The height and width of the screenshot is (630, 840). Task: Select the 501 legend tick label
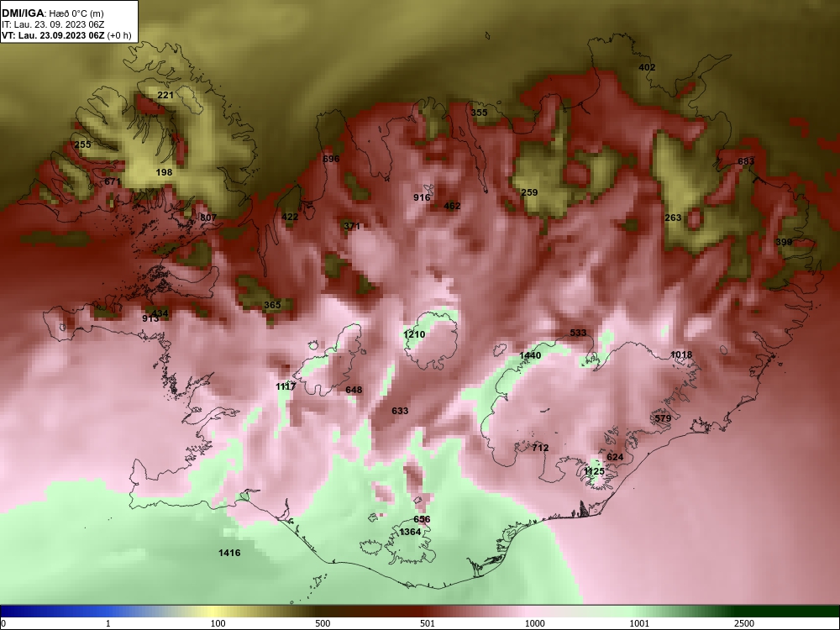[x=428, y=623]
